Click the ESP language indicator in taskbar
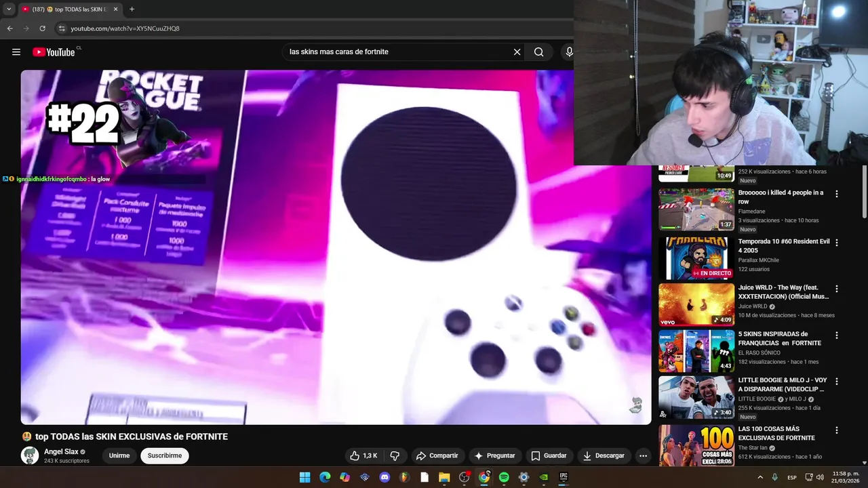The height and width of the screenshot is (488, 868). pos(792,478)
